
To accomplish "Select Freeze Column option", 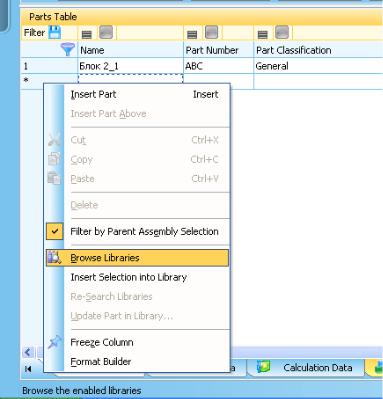I will (x=137, y=342).
